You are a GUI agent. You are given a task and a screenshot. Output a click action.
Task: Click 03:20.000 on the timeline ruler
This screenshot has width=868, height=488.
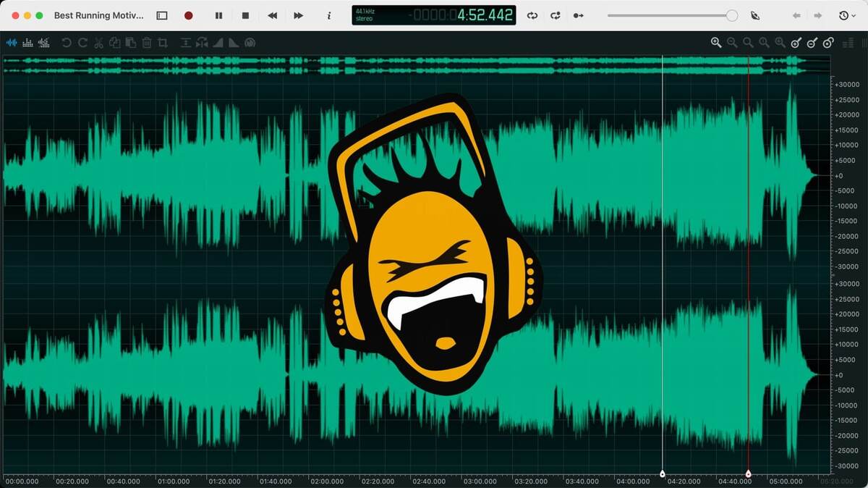coord(529,481)
